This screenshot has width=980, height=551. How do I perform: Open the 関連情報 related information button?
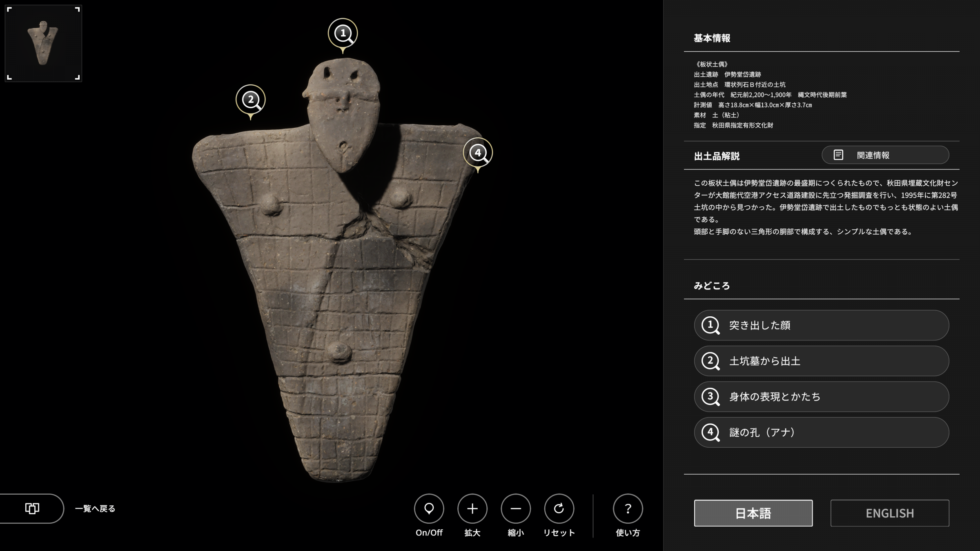pos(885,155)
